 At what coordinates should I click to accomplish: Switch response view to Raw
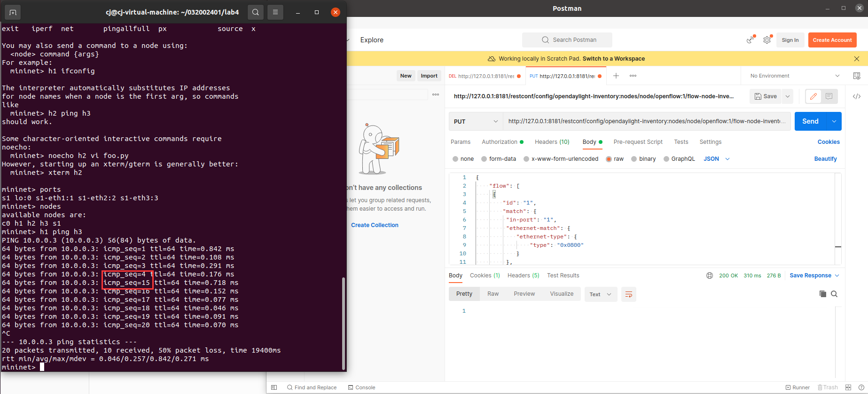(493, 294)
